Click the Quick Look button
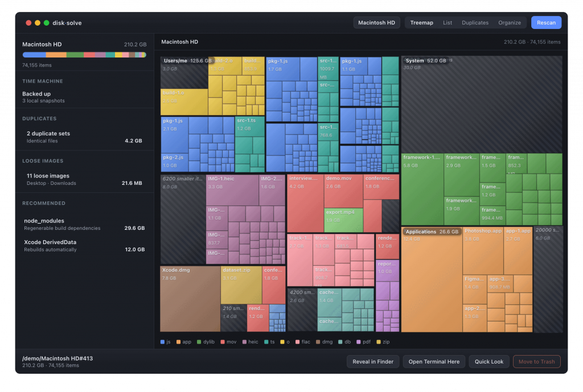The width and height of the screenshot is (583, 392). (x=488, y=361)
